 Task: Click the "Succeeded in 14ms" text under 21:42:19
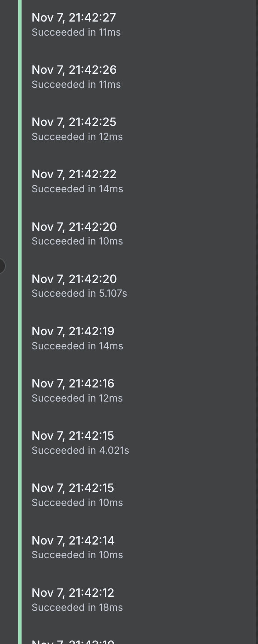[x=77, y=346]
